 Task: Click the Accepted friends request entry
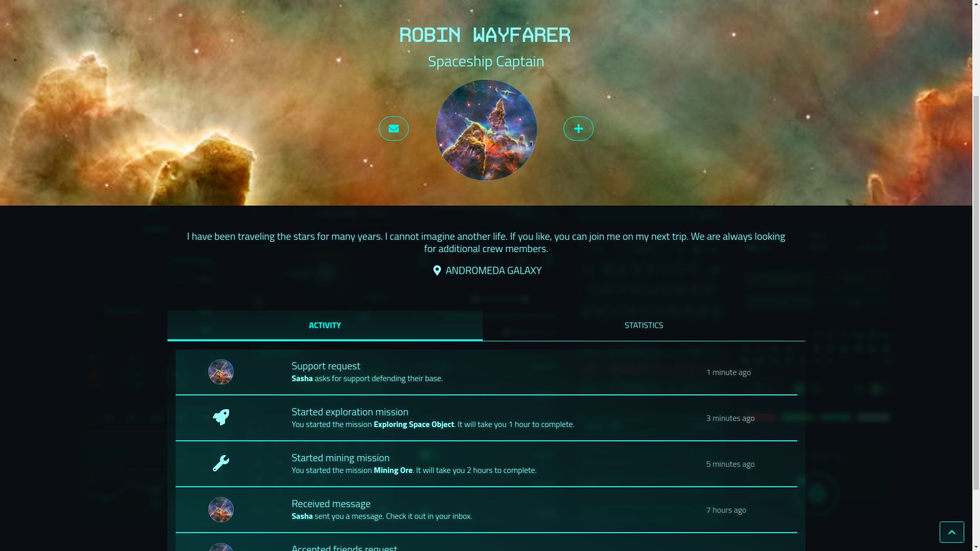[x=486, y=543]
